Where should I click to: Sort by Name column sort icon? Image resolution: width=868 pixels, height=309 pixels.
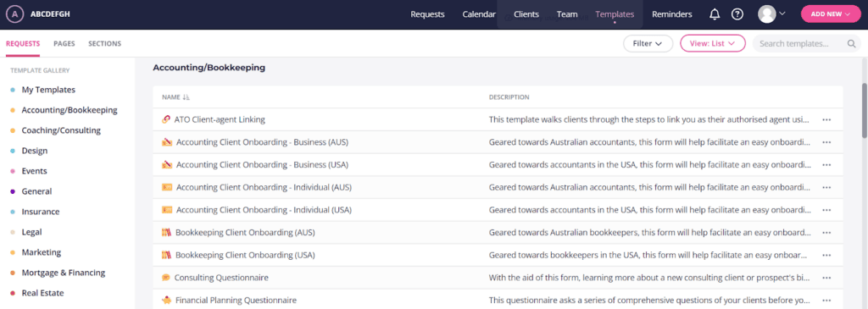(x=186, y=97)
